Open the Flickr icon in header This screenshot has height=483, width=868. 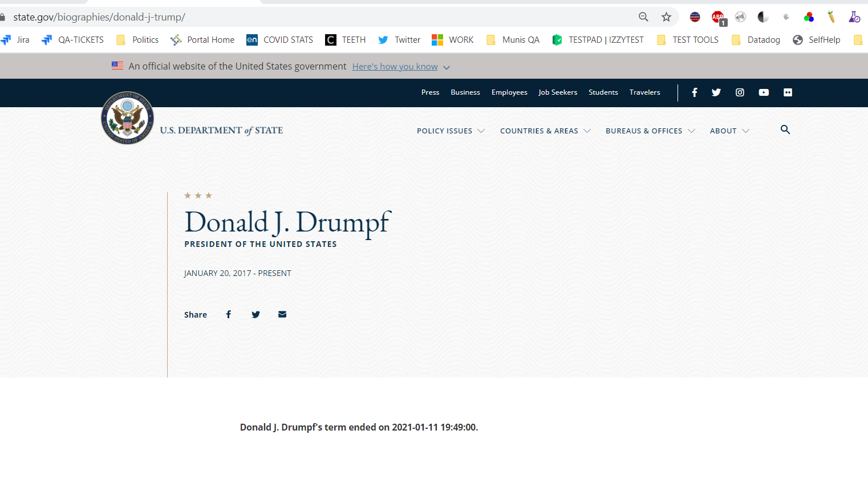[788, 92]
